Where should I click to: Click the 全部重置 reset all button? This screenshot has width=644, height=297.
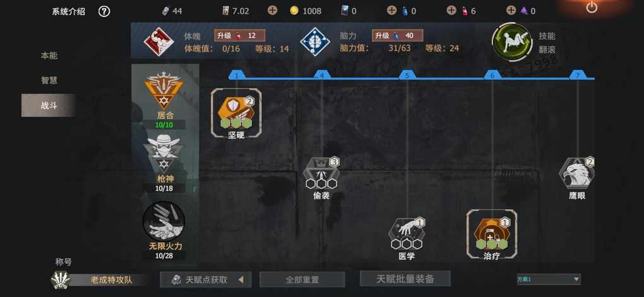(302, 280)
